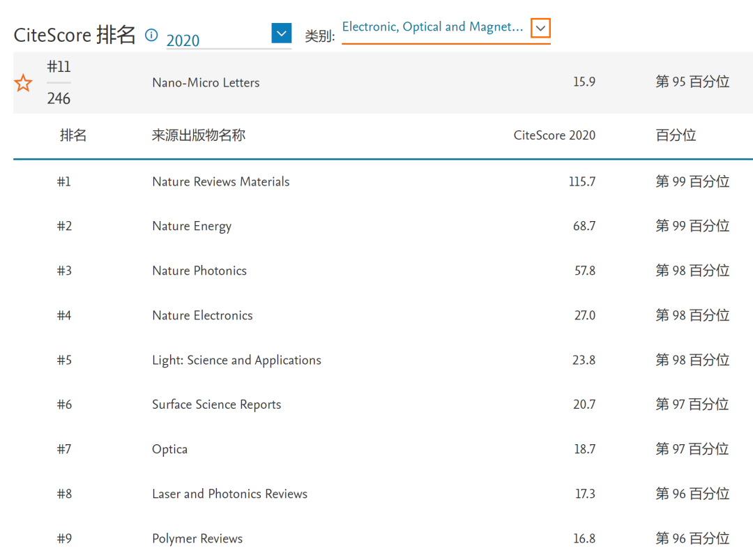Viewport: 753px width, 560px height.
Task: Click the percentile for Nature Electronics
Action: point(692,315)
